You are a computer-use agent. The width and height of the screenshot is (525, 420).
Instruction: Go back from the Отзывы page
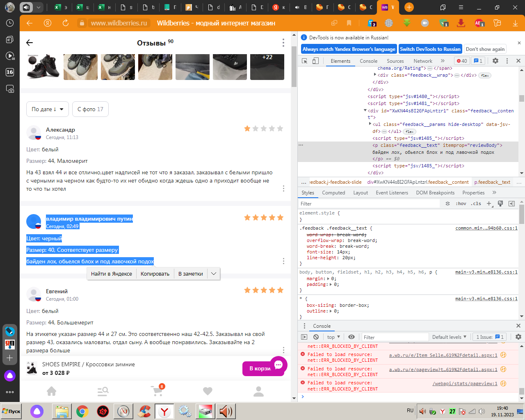(x=29, y=43)
